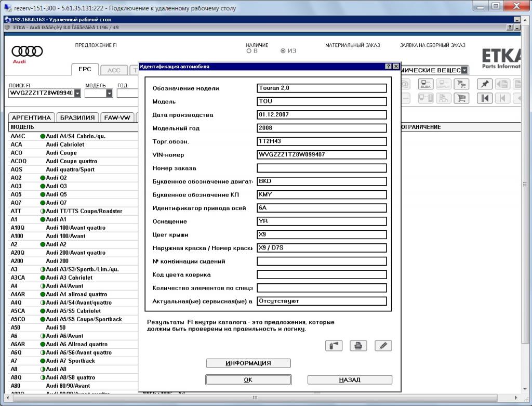
Task: Jump to first record with the bar-arrow icon
Action: (485, 98)
